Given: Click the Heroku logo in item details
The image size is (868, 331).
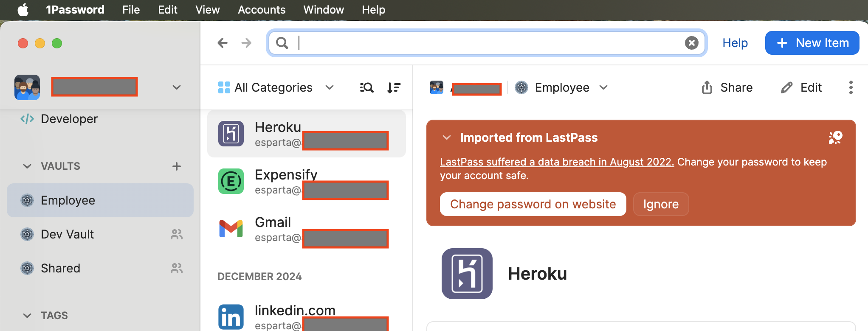Looking at the screenshot, I should click(x=467, y=274).
